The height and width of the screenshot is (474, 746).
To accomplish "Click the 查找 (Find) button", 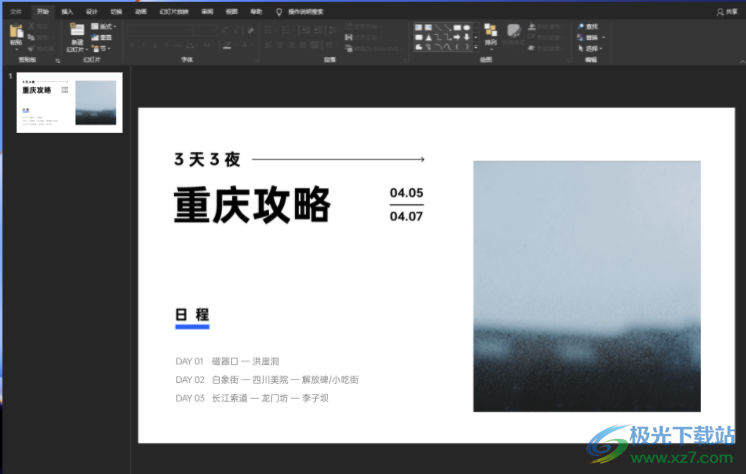I will (x=588, y=26).
